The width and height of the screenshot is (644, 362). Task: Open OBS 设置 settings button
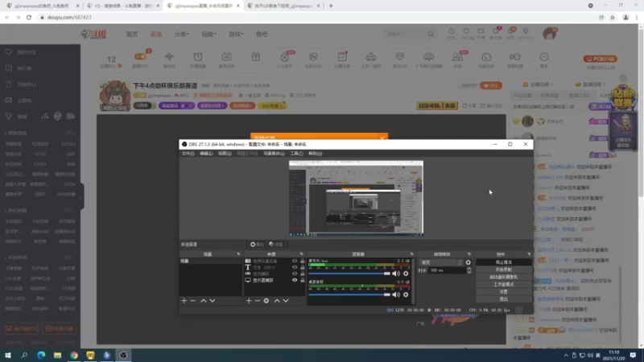click(504, 292)
